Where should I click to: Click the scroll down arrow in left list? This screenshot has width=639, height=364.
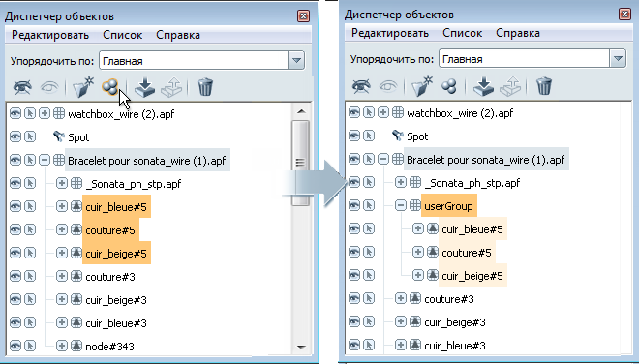(301, 347)
